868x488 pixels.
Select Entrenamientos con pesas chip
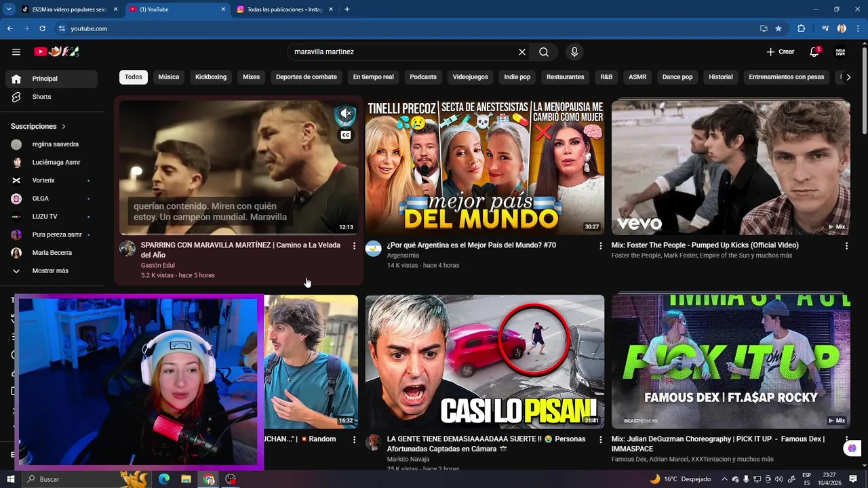[787, 77]
